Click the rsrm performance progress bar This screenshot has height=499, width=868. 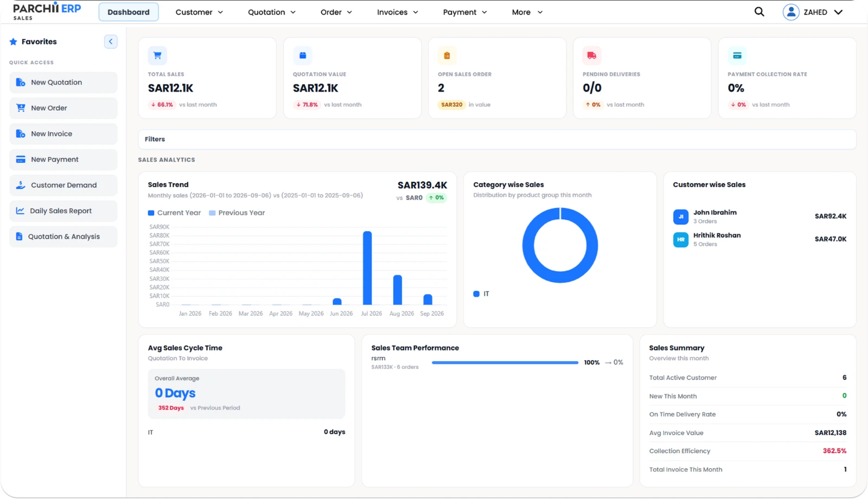505,363
